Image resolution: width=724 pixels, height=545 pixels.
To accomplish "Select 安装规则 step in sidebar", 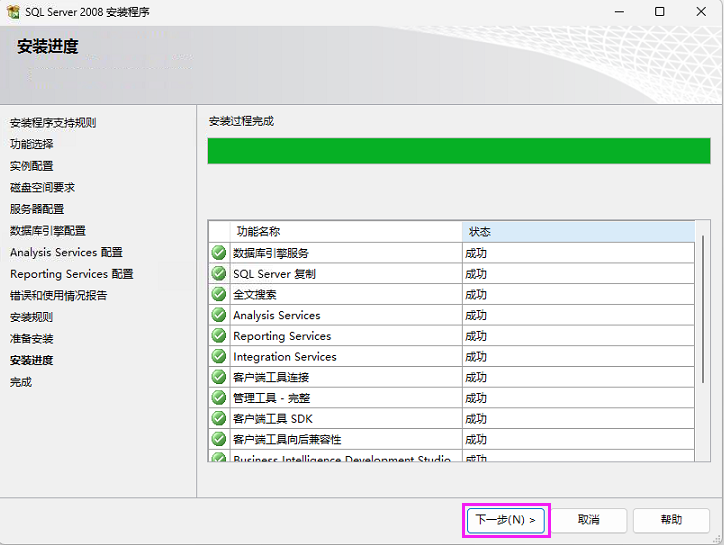I will pyautogui.click(x=31, y=317).
